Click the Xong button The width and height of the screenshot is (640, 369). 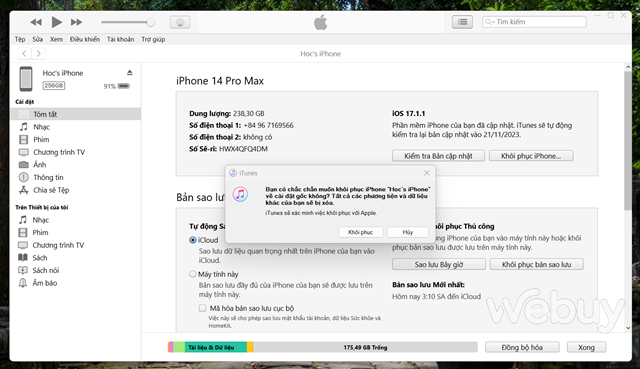click(586, 347)
